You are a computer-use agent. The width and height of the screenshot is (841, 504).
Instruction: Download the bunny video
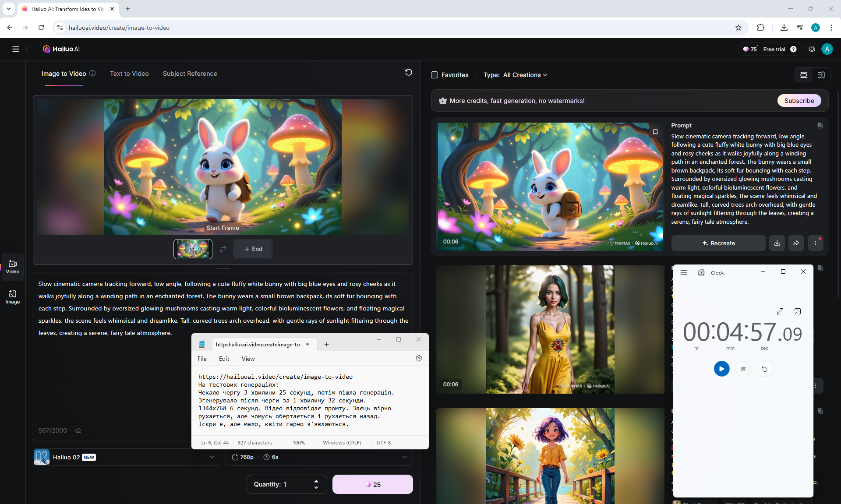(x=777, y=243)
